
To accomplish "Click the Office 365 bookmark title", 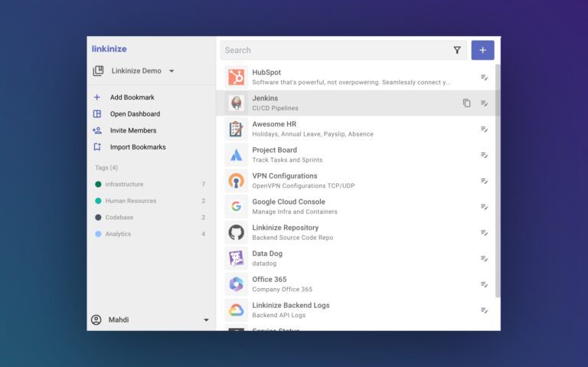I will 269,280.
